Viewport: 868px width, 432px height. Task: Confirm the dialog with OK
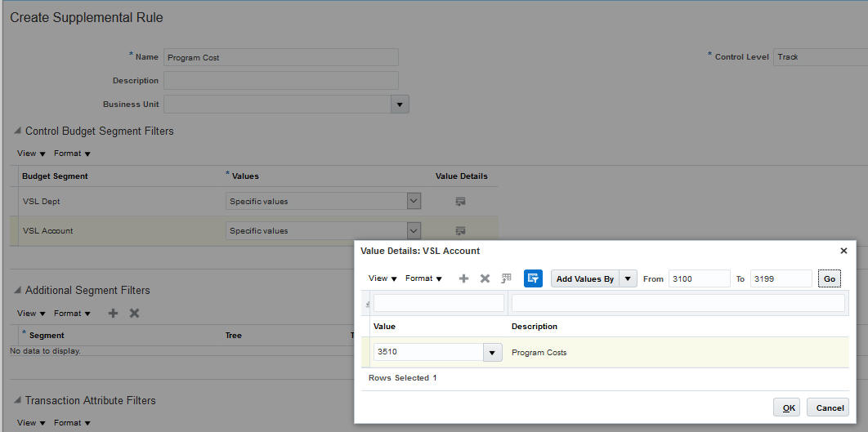point(788,408)
